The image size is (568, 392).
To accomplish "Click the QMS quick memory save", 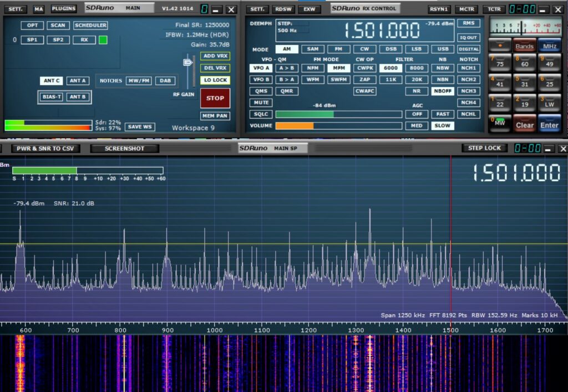I will 261,91.
